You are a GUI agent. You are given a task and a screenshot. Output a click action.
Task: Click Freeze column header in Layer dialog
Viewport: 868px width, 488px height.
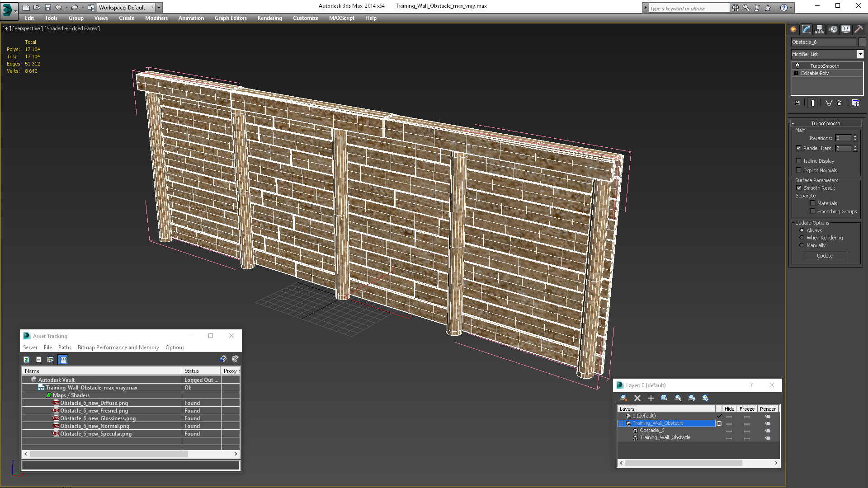pyautogui.click(x=747, y=409)
